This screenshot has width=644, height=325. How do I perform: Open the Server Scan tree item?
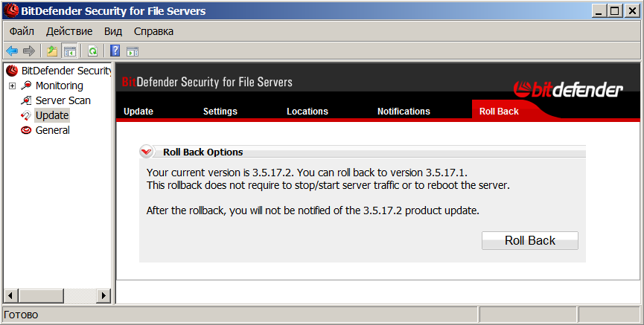[x=63, y=100]
